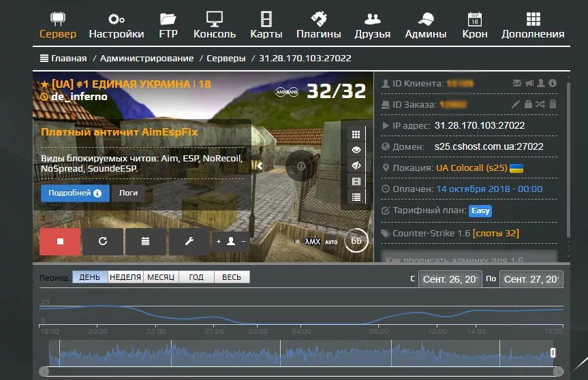Open the 31.28.170.103:27022 breadcrumb
The height and width of the screenshot is (380, 588).
tap(305, 59)
